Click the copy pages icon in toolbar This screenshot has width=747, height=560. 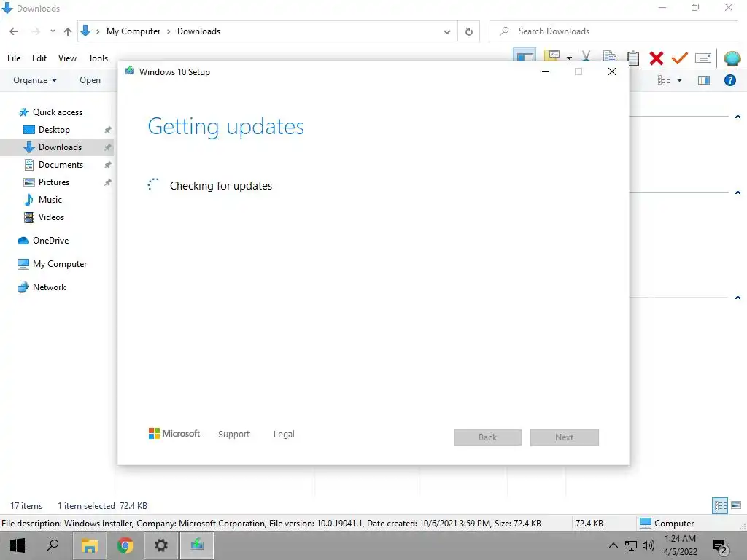[x=609, y=57]
